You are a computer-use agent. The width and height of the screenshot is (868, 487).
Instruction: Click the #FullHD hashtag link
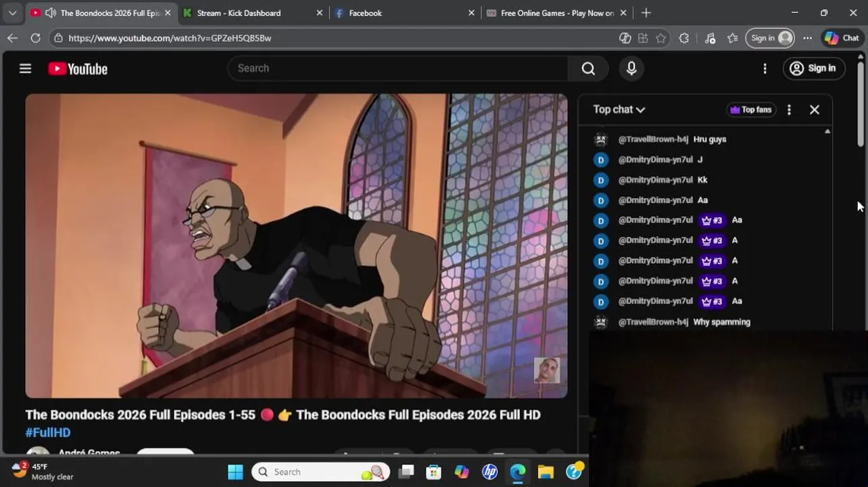48,432
